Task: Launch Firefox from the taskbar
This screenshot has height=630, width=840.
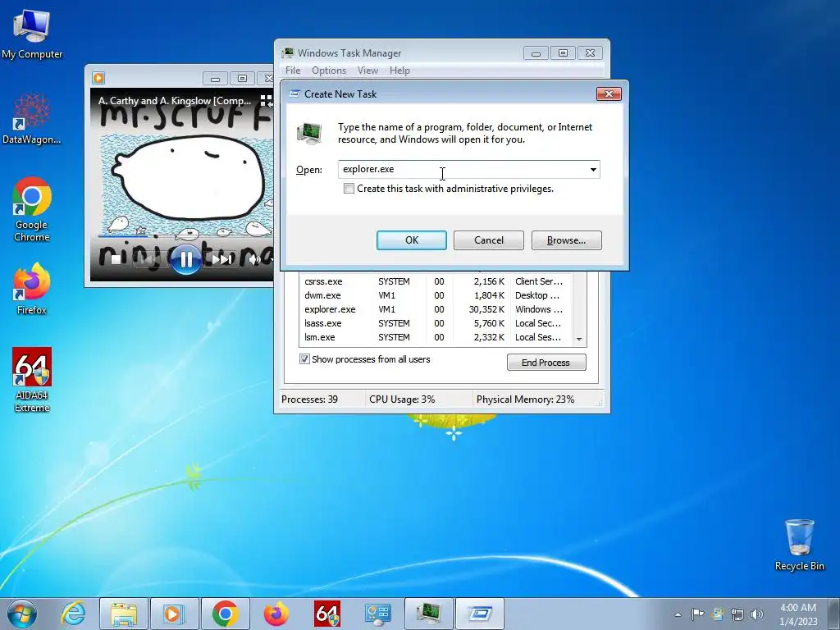Action: 276,614
